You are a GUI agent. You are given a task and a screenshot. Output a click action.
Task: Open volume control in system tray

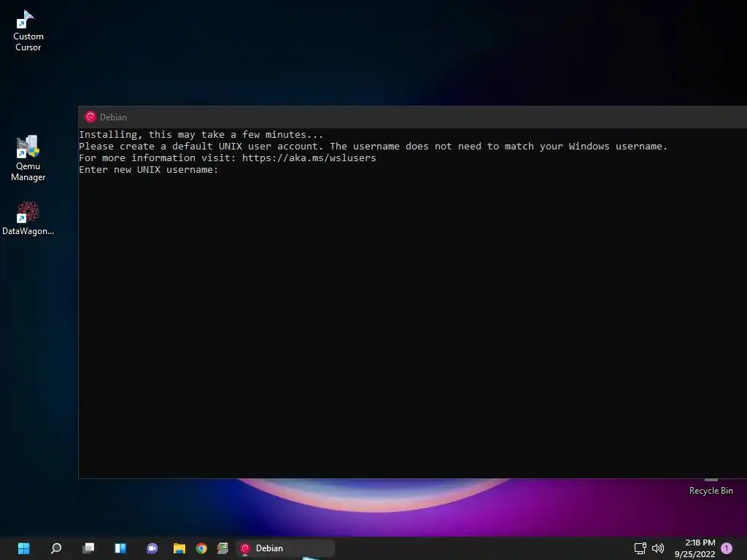click(658, 548)
